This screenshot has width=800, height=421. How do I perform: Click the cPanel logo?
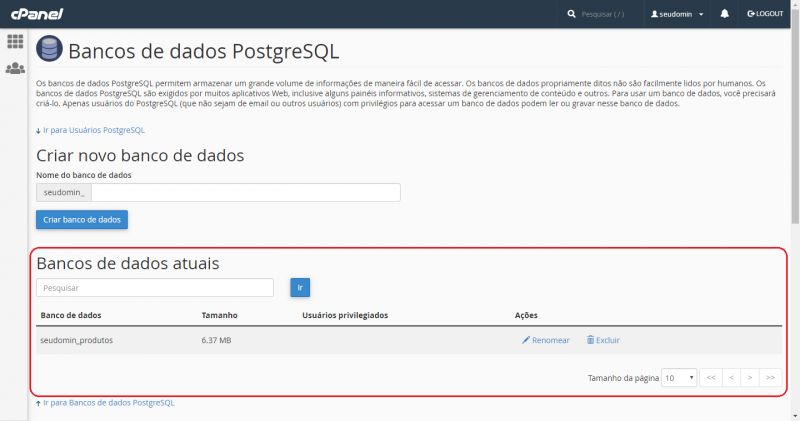click(x=37, y=14)
